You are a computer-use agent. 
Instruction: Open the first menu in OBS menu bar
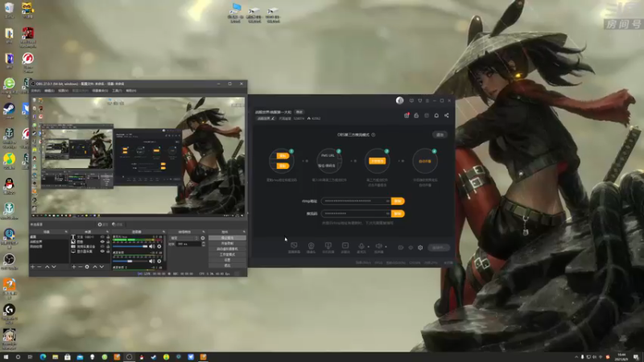[x=35, y=91]
